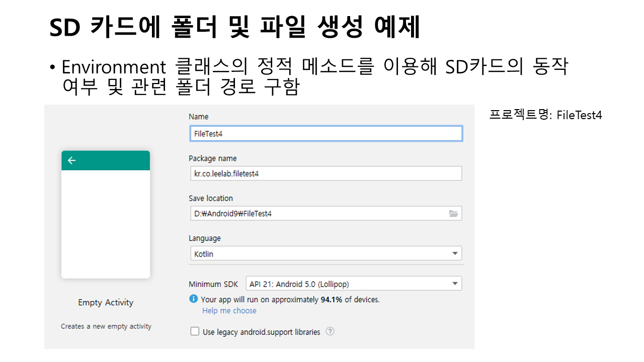Click the Package name field
This screenshot has width=644, height=362.
pos(325,173)
